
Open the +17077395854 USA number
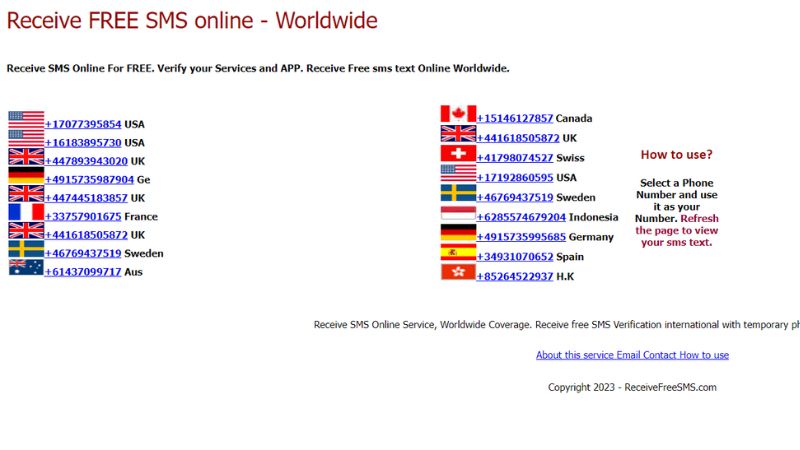tap(83, 125)
